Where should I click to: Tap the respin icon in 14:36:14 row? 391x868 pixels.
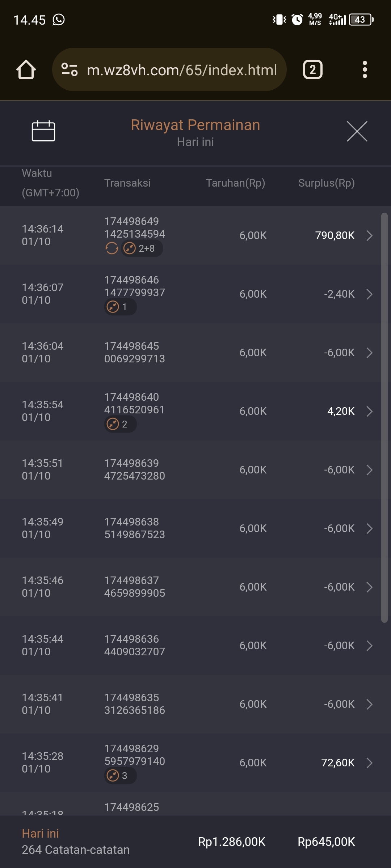coord(112,248)
